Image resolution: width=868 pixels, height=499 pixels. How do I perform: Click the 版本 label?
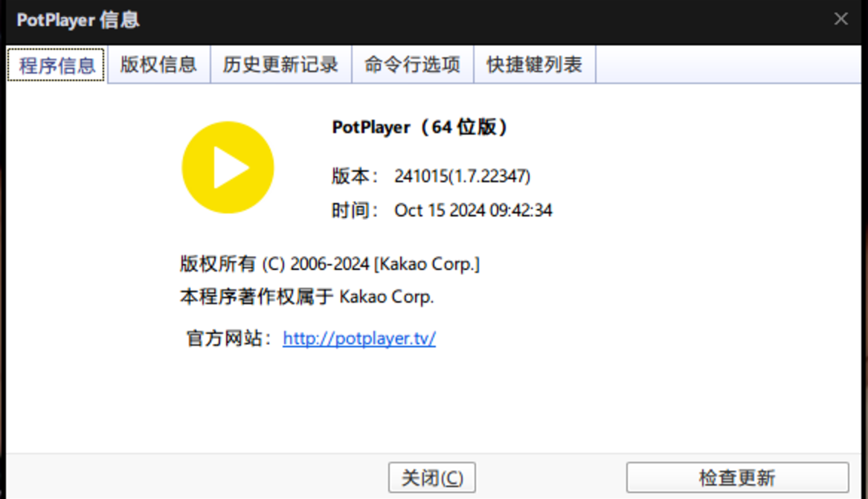(x=355, y=176)
